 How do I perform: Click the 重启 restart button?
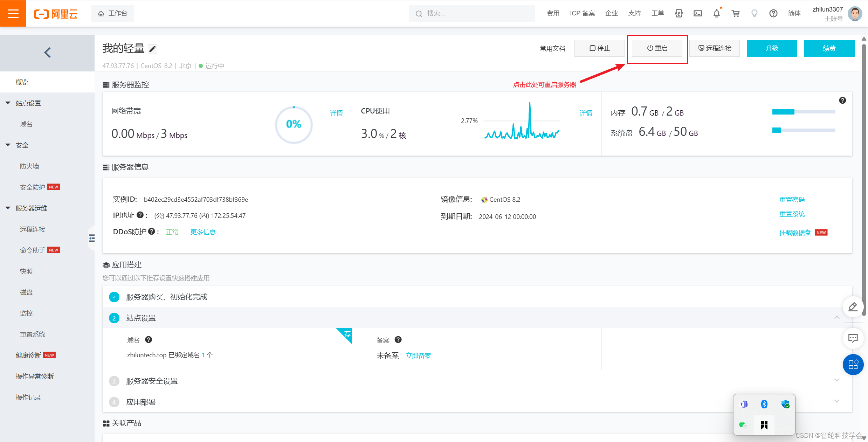pos(657,48)
